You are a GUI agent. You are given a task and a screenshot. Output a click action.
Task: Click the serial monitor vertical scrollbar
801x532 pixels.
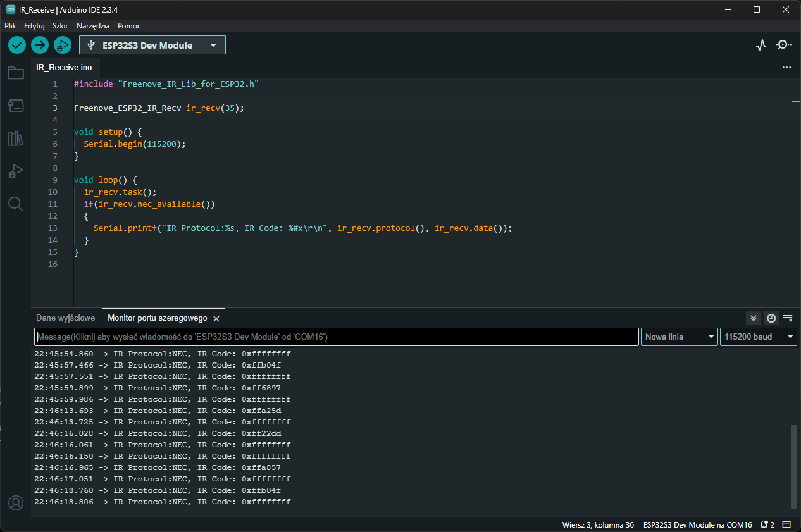(x=794, y=466)
